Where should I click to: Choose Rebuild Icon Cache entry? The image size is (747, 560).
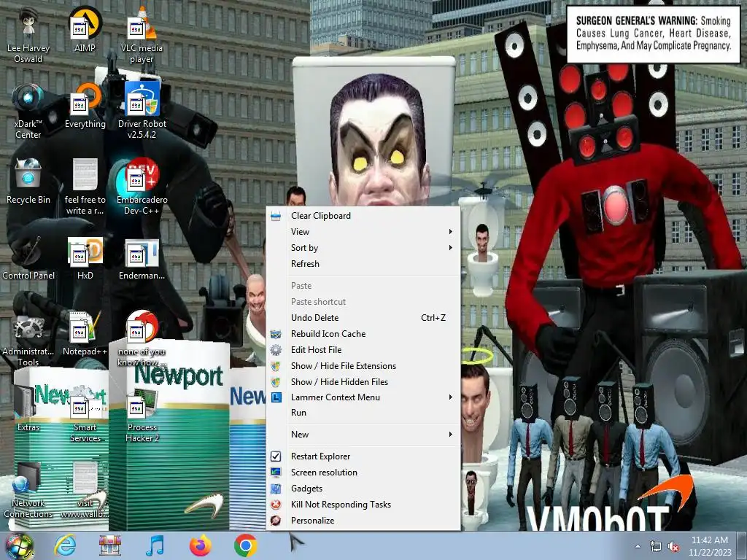[363, 334]
